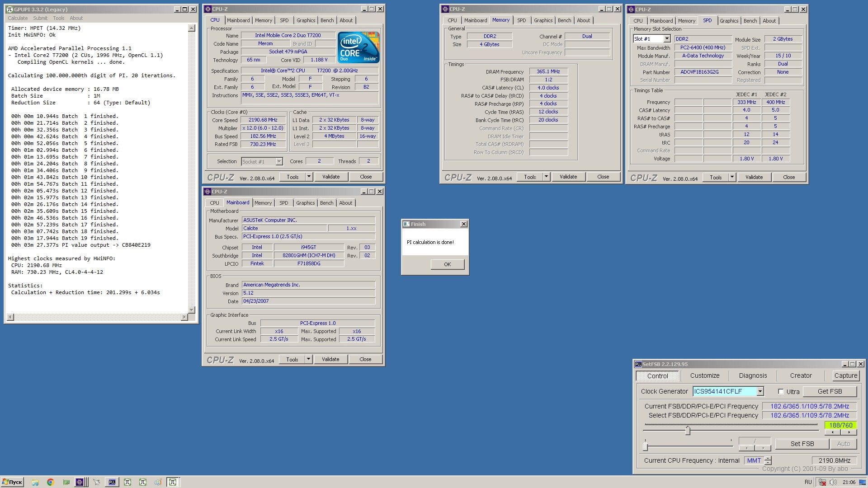Click OK in the Finish dialog

click(x=447, y=264)
